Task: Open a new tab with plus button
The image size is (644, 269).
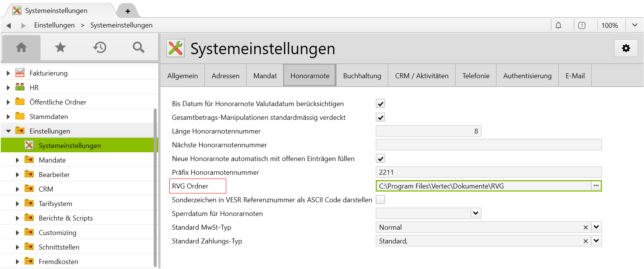Action: click(128, 11)
